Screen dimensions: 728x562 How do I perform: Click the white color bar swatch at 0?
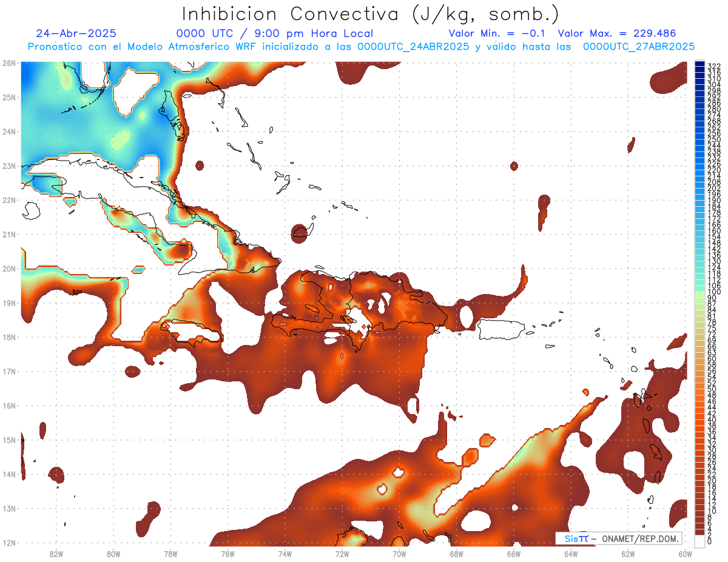(700, 541)
